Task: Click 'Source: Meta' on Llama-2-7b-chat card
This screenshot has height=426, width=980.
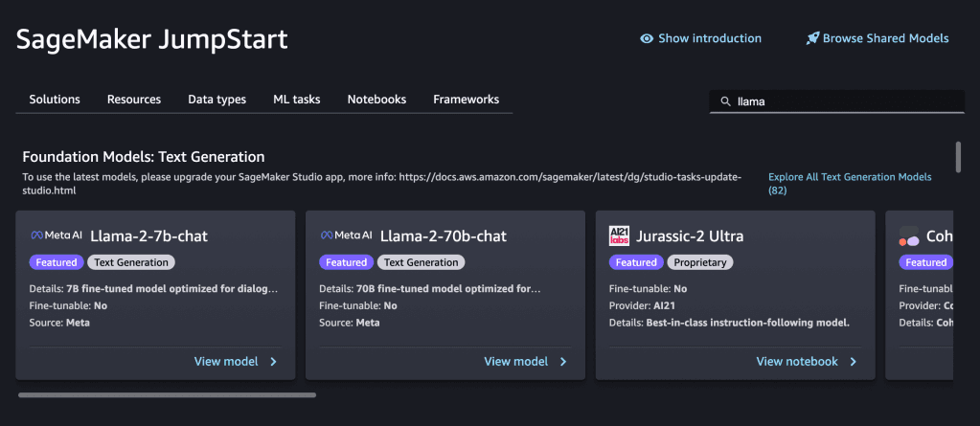Action: click(59, 323)
